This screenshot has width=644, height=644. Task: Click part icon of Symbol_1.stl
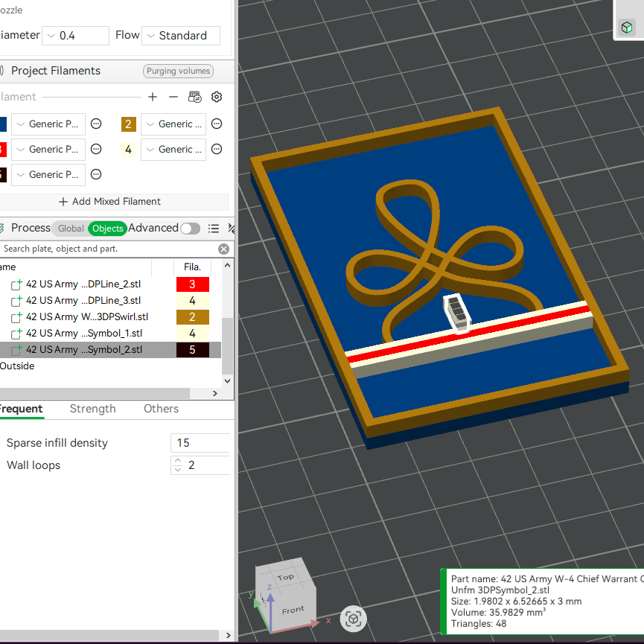coord(16,334)
